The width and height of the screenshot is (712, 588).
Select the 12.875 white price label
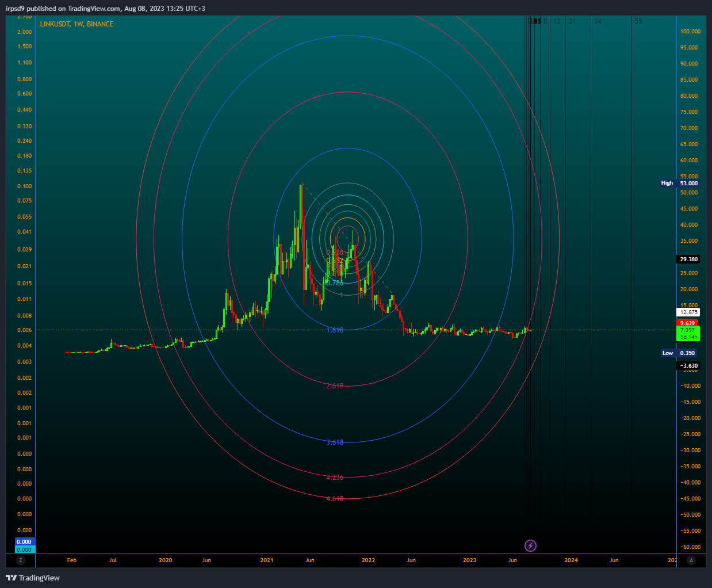tap(688, 312)
